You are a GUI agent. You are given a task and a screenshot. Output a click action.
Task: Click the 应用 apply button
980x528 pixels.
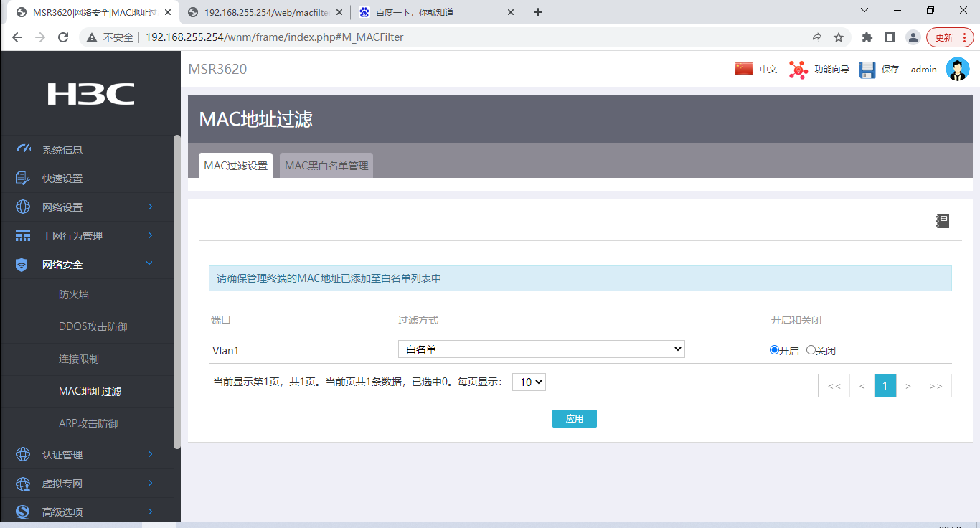575,418
